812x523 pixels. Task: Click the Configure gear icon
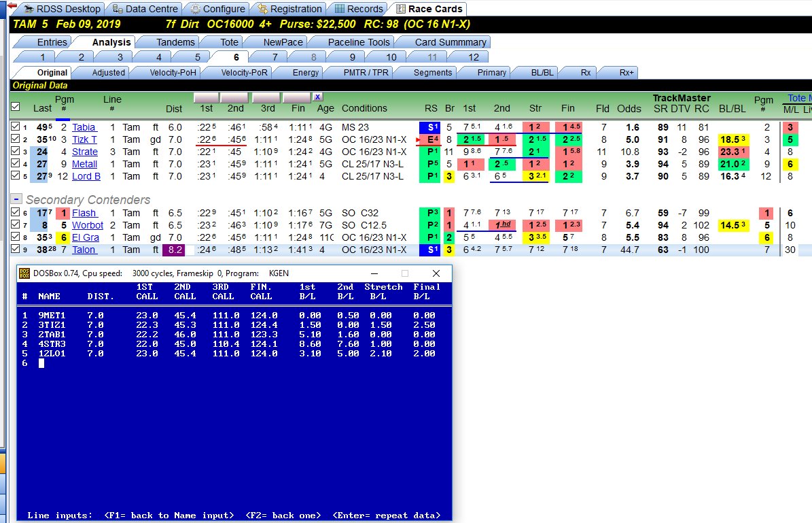(x=195, y=9)
